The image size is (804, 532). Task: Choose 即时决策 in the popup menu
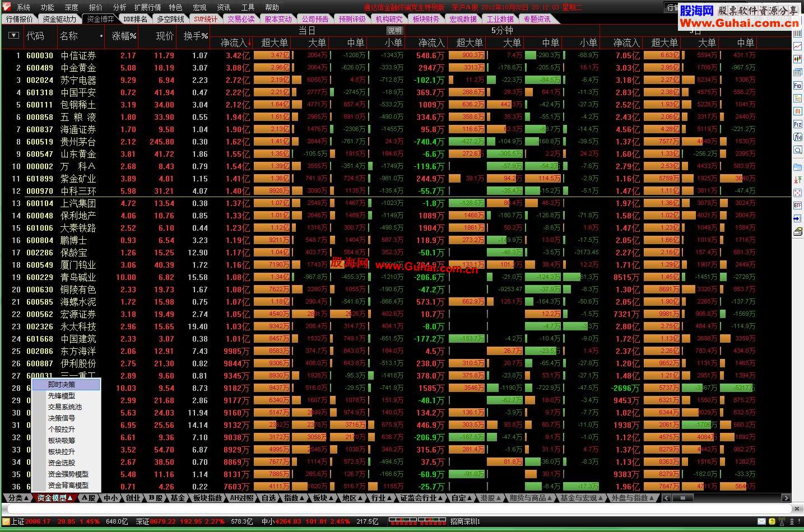click(66, 385)
